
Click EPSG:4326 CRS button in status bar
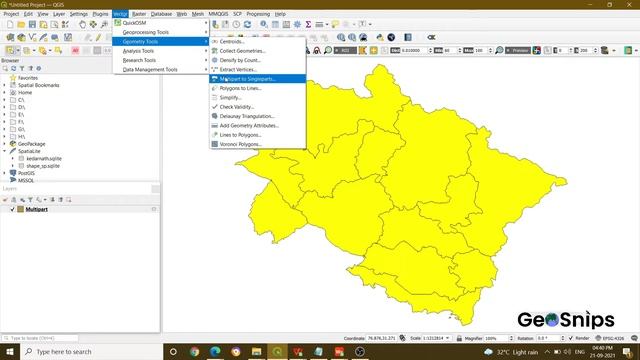610,338
